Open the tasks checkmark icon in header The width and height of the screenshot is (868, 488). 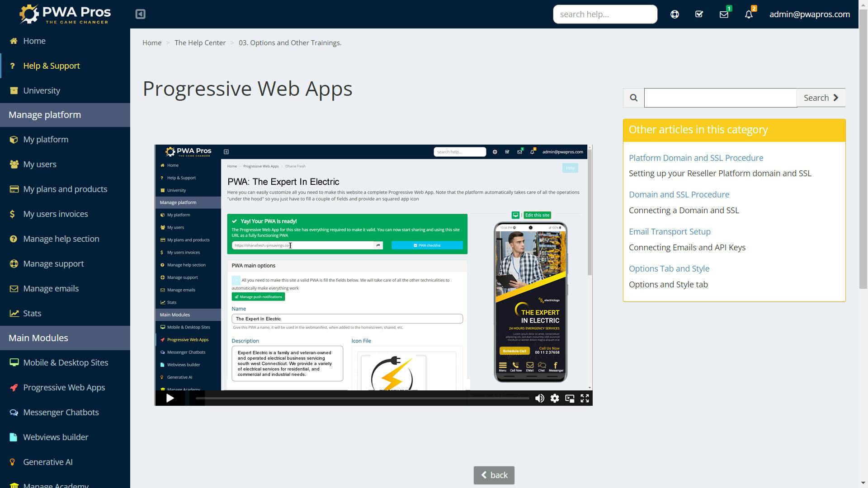tap(699, 14)
